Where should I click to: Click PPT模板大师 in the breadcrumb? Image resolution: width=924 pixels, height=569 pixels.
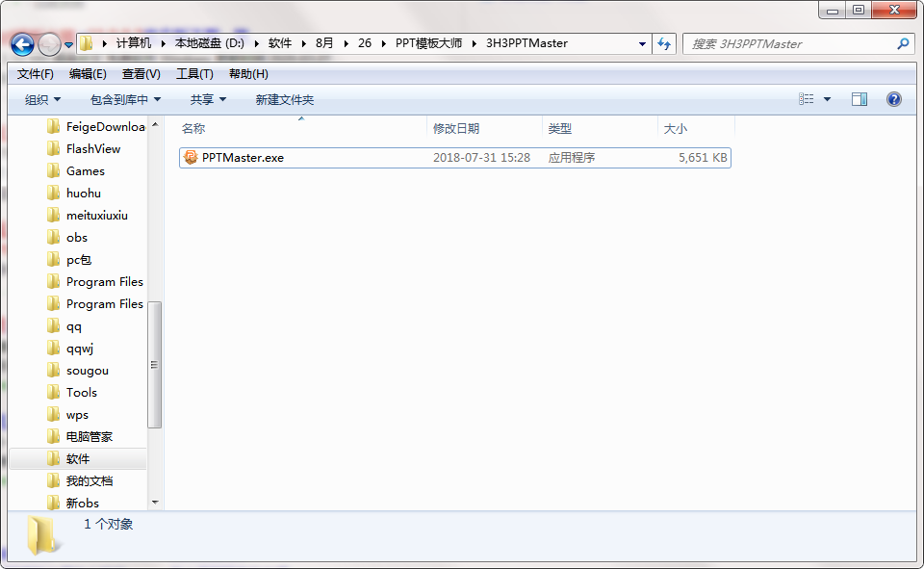click(428, 43)
